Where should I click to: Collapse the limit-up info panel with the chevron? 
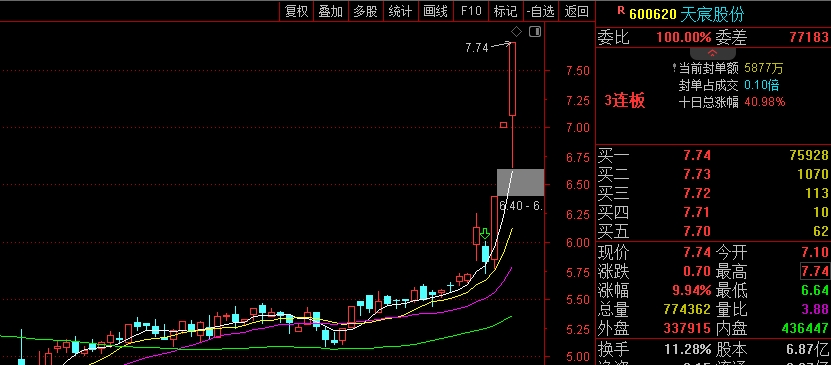coord(712,53)
